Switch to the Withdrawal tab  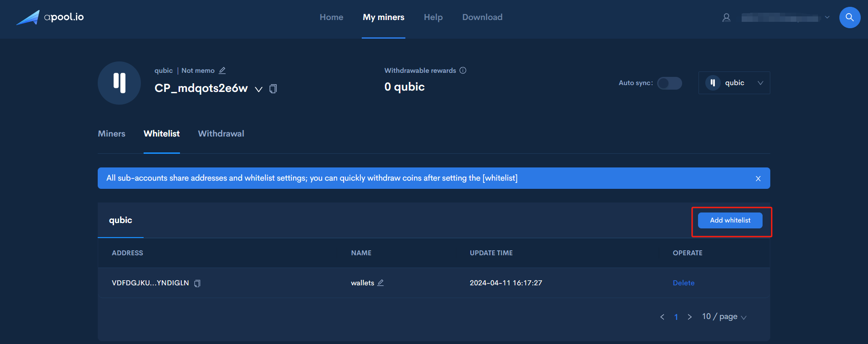pos(221,134)
